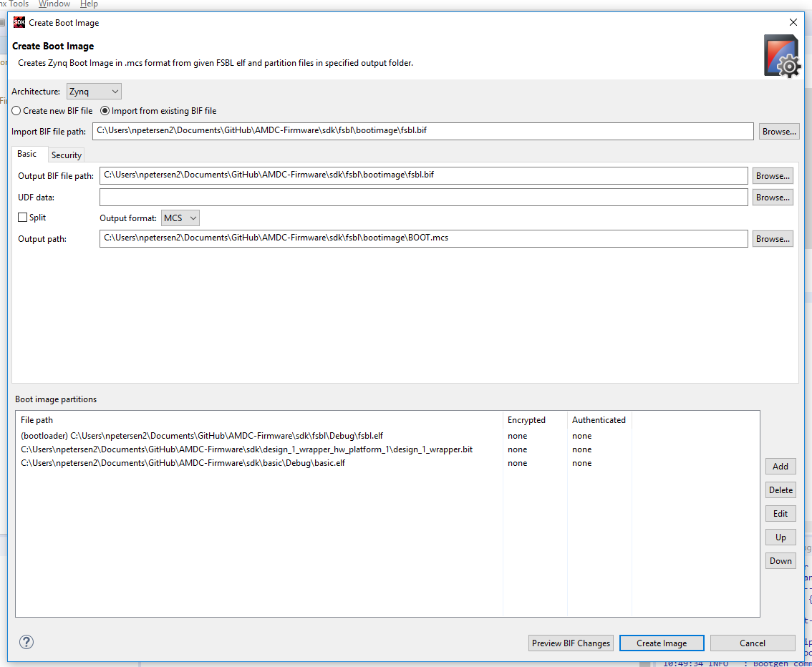The image size is (812, 667).
Task: Click Encrypted none for design_1_wrapper.bit row
Action: point(517,449)
